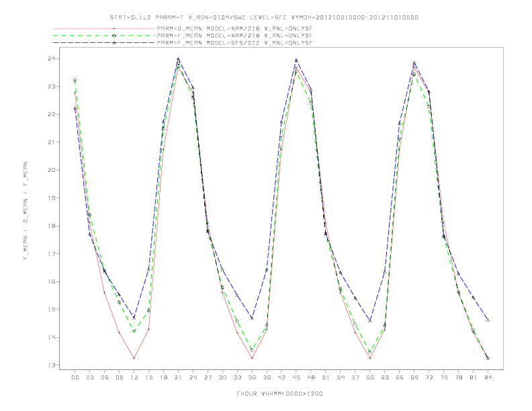
Task: Click y-axis tick label 22
Action: 52,114
